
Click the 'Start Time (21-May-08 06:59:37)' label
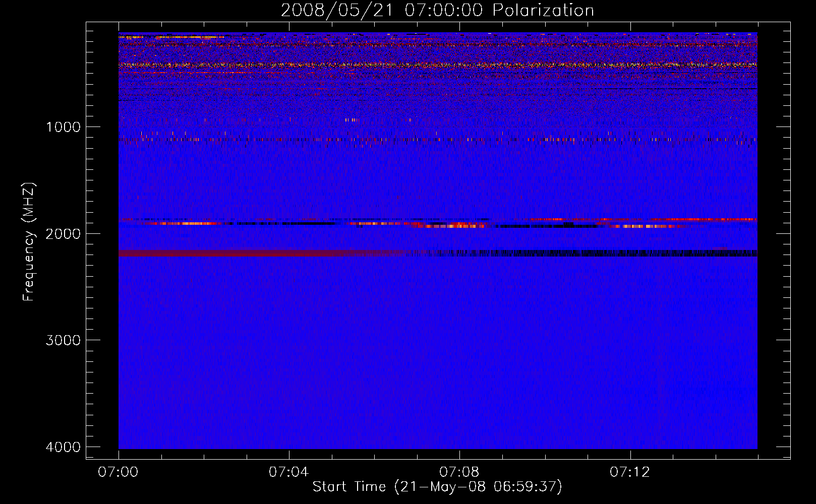pyautogui.click(x=437, y=487)
